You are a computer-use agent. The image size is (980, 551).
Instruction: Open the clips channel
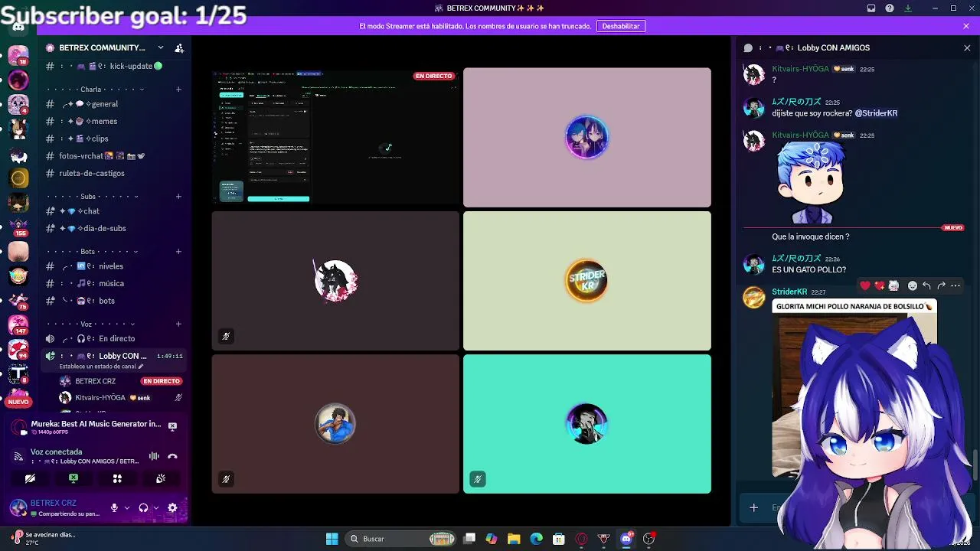coord(115,139)
